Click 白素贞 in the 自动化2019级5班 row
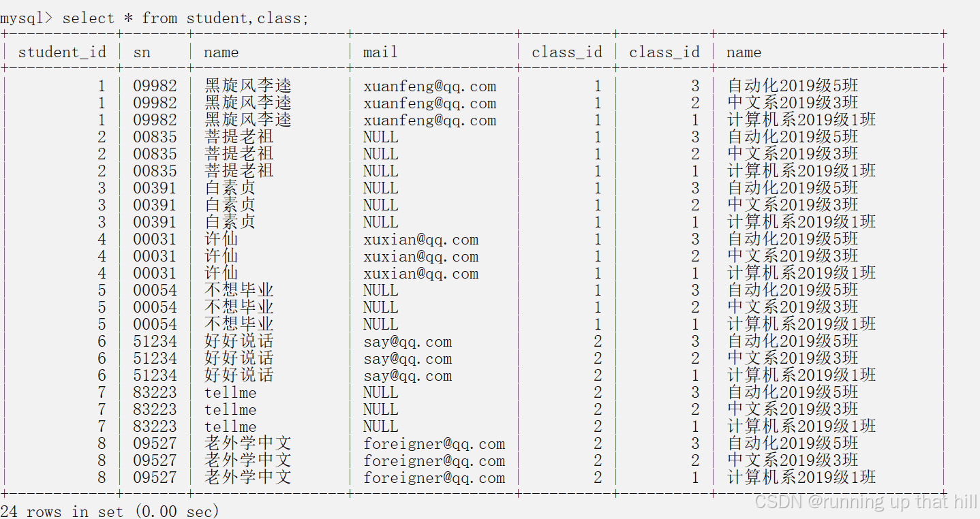This screenshot has width=980, height=519. 230,188
